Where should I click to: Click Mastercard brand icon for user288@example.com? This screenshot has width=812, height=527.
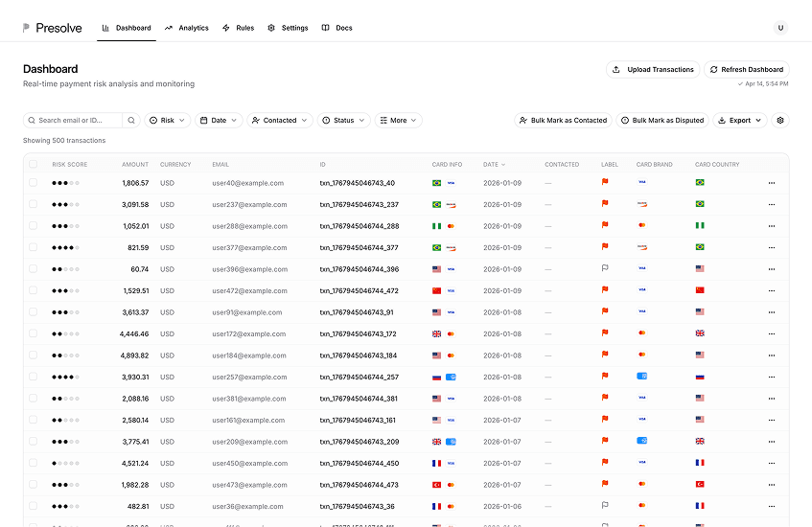click(x=642, y=225)
